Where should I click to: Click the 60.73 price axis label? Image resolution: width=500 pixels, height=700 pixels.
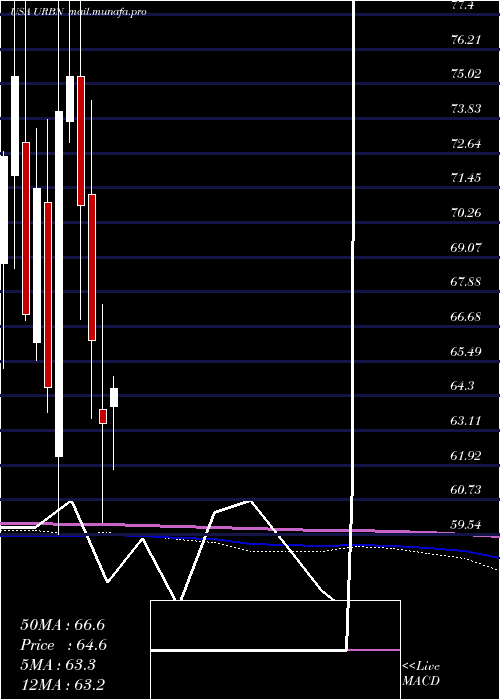(x=466, y=490)
